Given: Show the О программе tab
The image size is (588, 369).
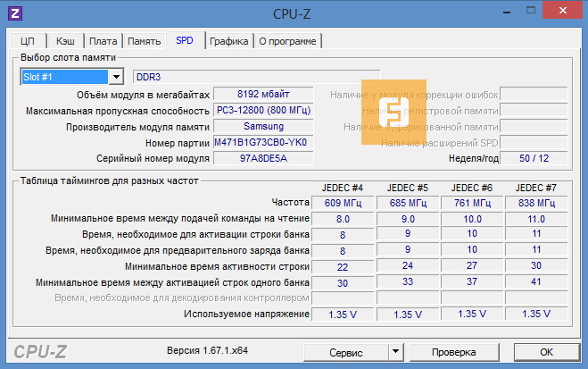Looking at the screenshot, I should tap(287, 40).
